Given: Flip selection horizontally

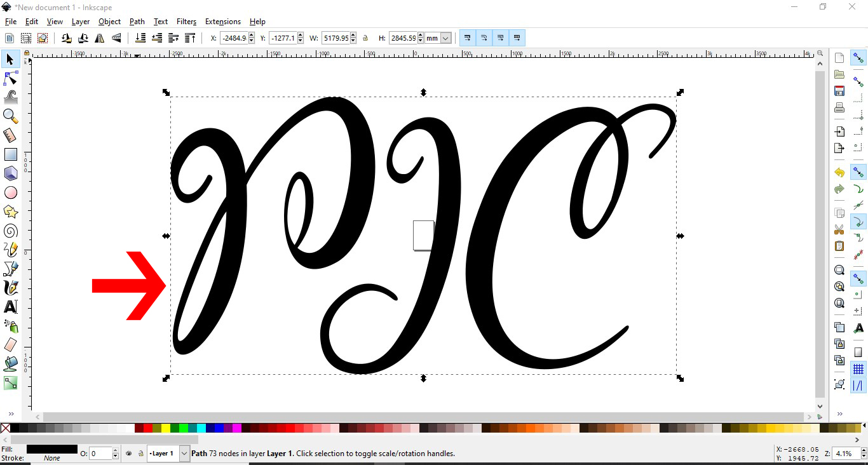Looking at the screenshot, I should pyautogui.click(x=100, y=38).
